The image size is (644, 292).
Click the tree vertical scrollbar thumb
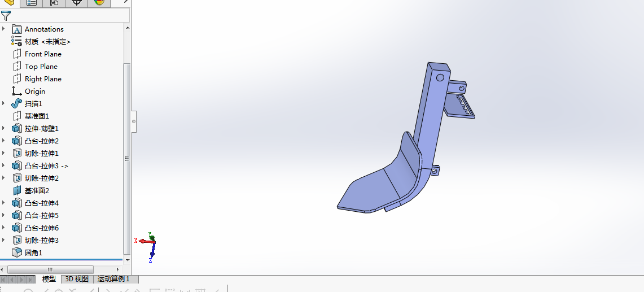[128, 158]
